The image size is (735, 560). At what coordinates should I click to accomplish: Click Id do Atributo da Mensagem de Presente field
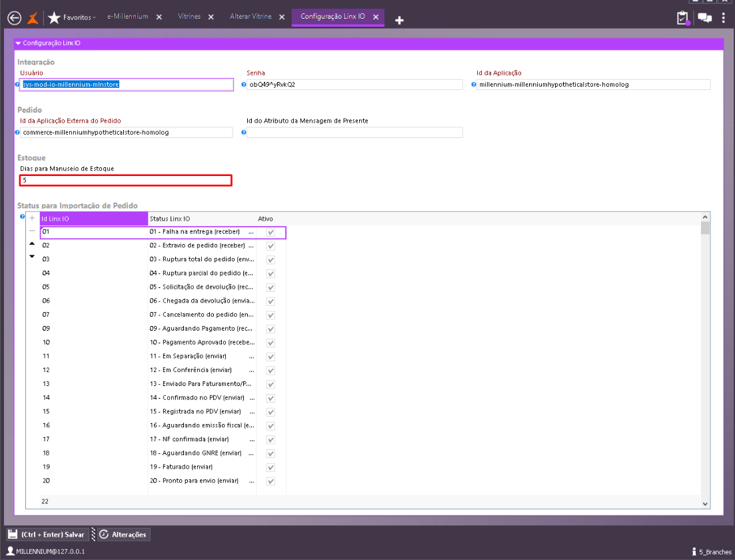[355, 132]
